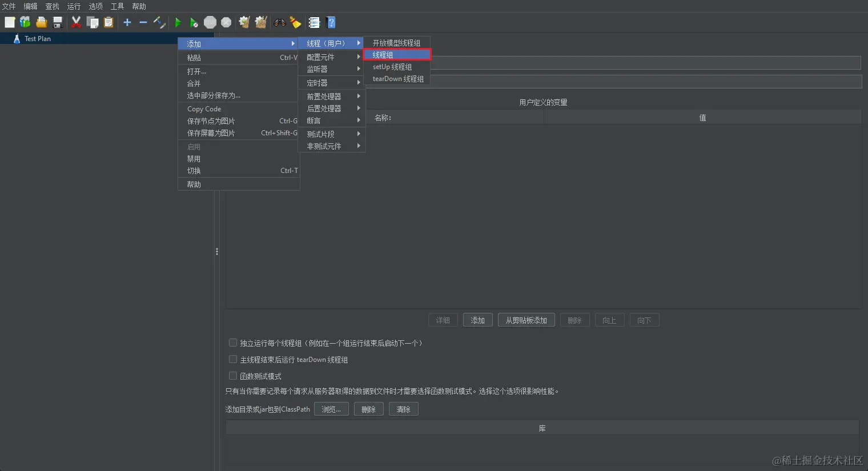Viewport: 868px width, 471px height.
Task: Expand the 配置元件 submenu
Action: [x=331, y=57]
